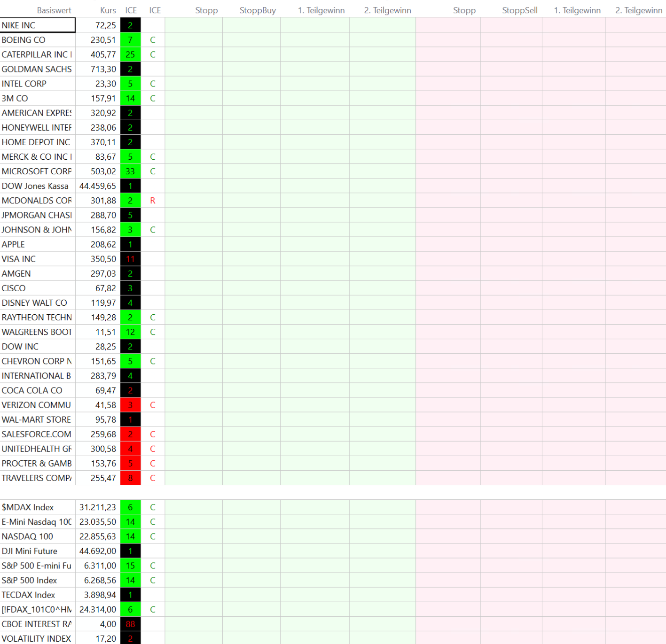This screenshot has height=644, width=666.
Task: Select the NIKE INC name cell
Action: click(x=38, y=25)
